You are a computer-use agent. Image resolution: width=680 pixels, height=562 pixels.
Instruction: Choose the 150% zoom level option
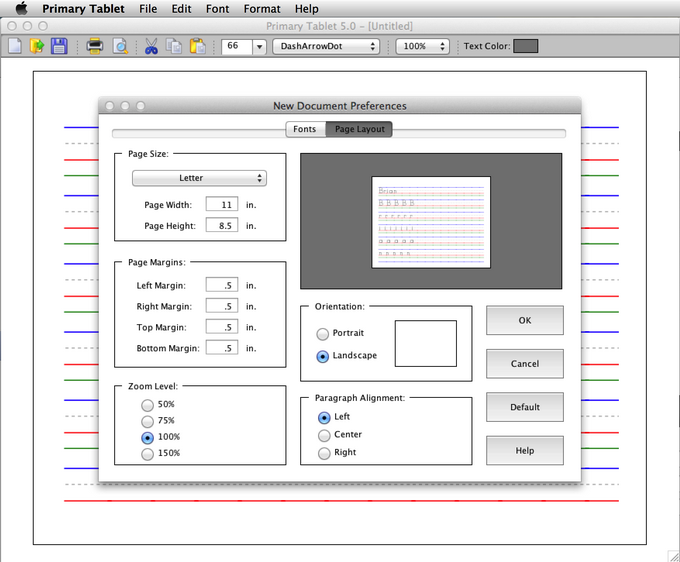click(x=148, y=454)
